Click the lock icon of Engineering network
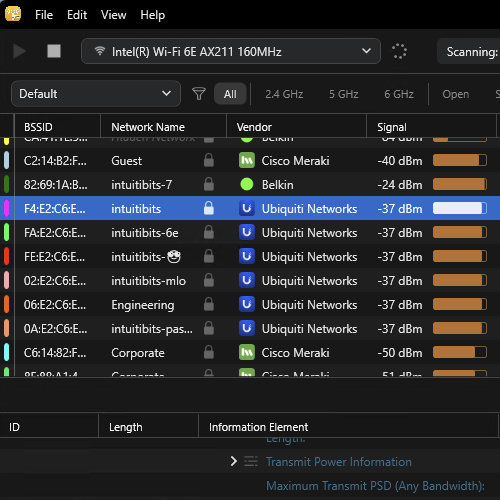The image size is (500, 500). [x=209, y=304]
